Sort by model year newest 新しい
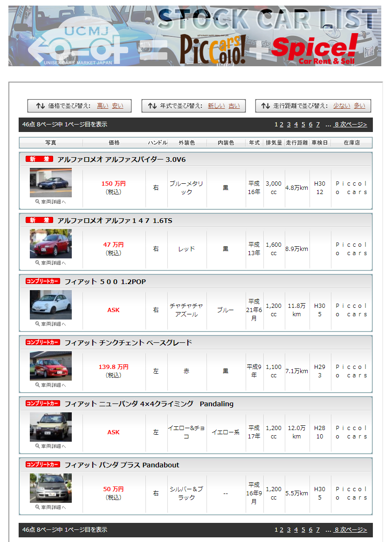392x542 pixels. click(x=216, y=106)
